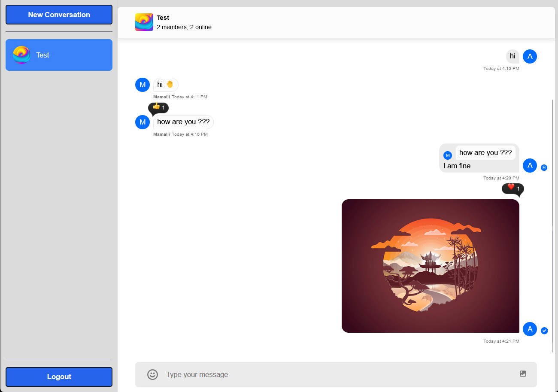
Task: Click the Test avatar in sidebar conversation
Action: 21,55
